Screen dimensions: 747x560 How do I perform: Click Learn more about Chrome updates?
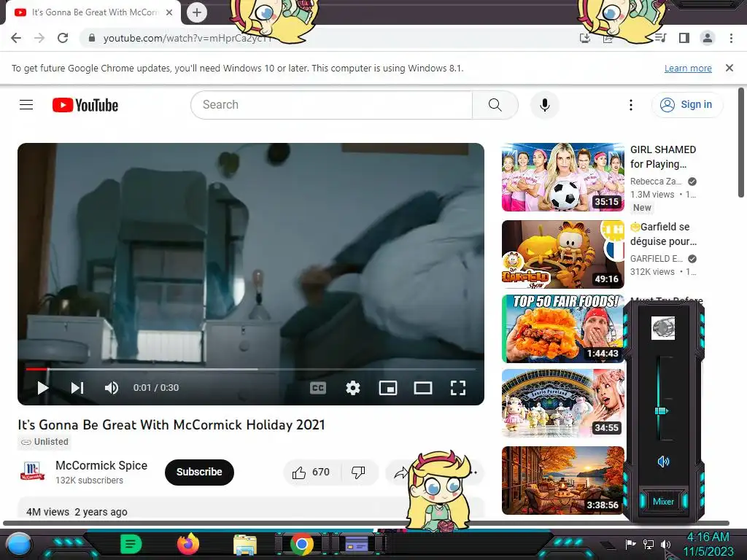pos(688,68)
